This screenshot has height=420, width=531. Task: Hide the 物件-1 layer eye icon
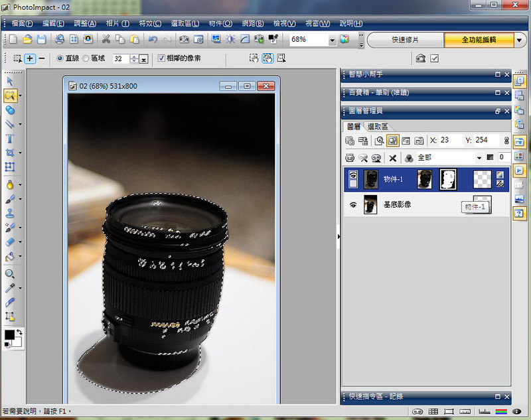353,175
